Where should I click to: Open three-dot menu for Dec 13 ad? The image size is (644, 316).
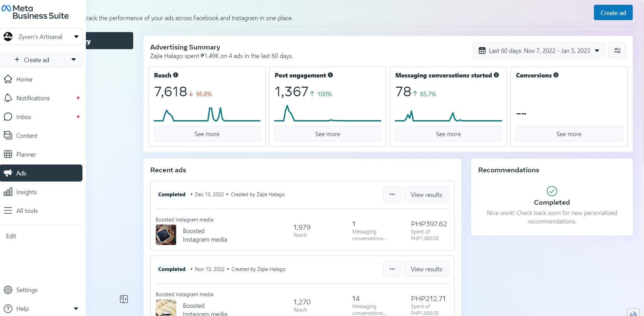click(392, 194)
